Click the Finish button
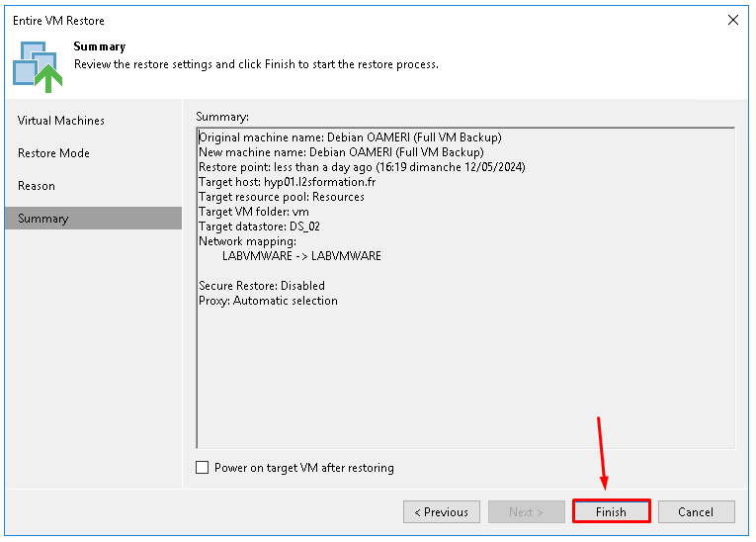The height and width of the screenshot is (542, 756). click(x=612, y=511)
